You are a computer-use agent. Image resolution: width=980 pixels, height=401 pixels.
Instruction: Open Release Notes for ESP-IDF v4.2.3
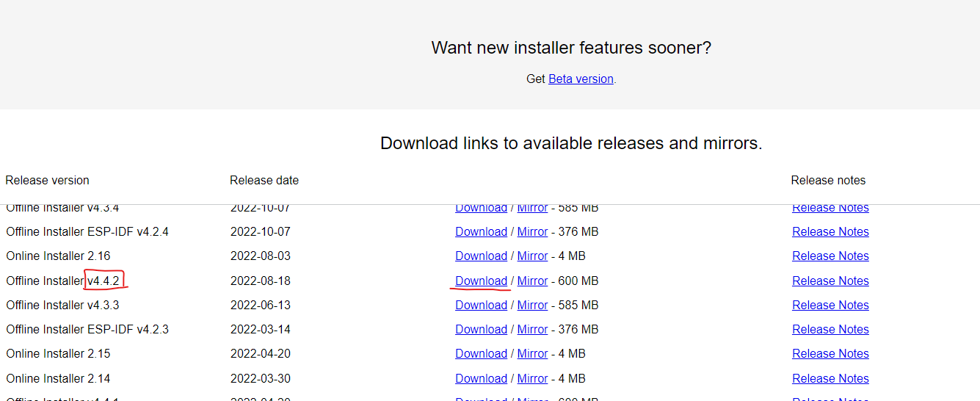point(830,329)
